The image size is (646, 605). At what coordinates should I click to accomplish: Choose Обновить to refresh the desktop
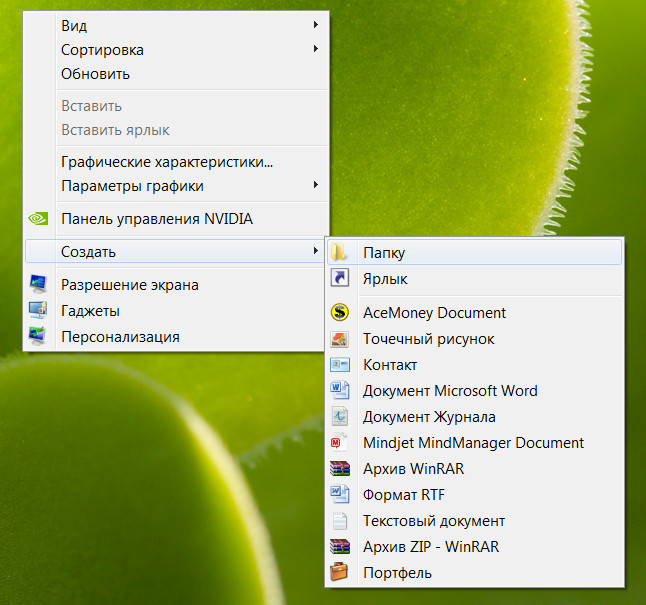coord(176,74)
